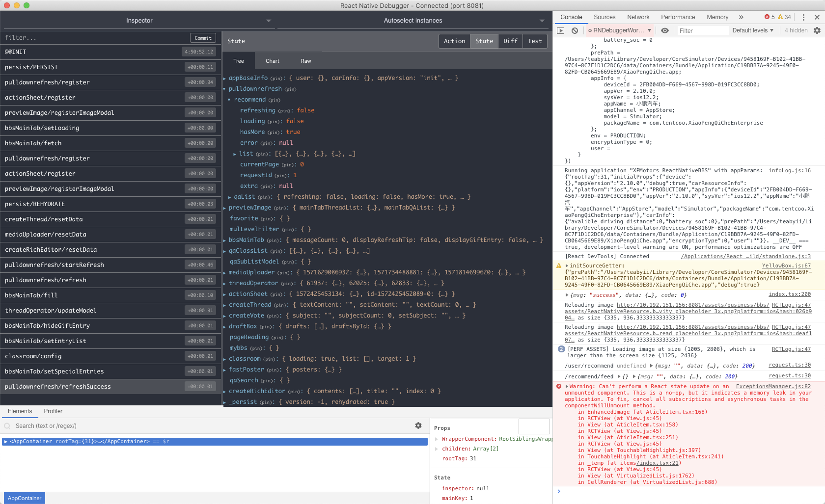Switch the monitor view to State

pyautogui.click(x=484, y=41)
